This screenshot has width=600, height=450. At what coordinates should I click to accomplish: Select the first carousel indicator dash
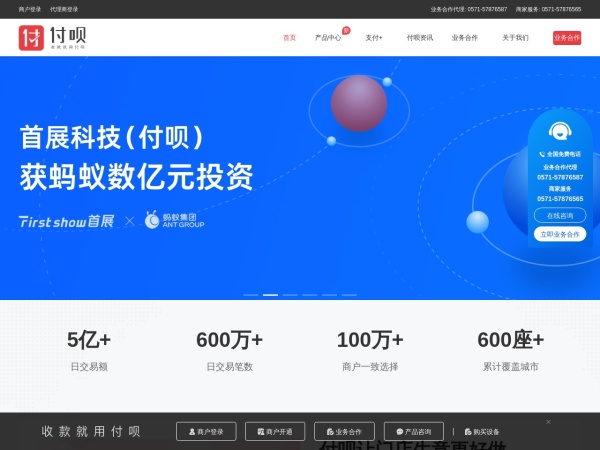coord(251,295)
